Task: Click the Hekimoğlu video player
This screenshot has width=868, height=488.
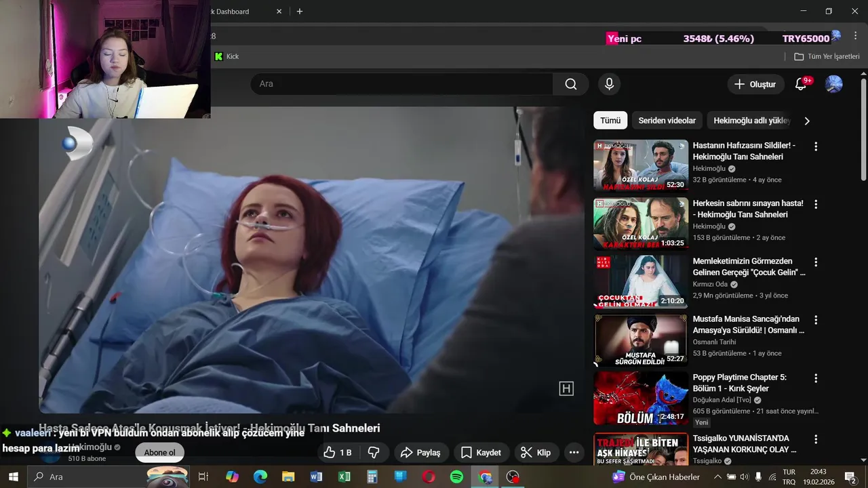Action: click(312, 260)
